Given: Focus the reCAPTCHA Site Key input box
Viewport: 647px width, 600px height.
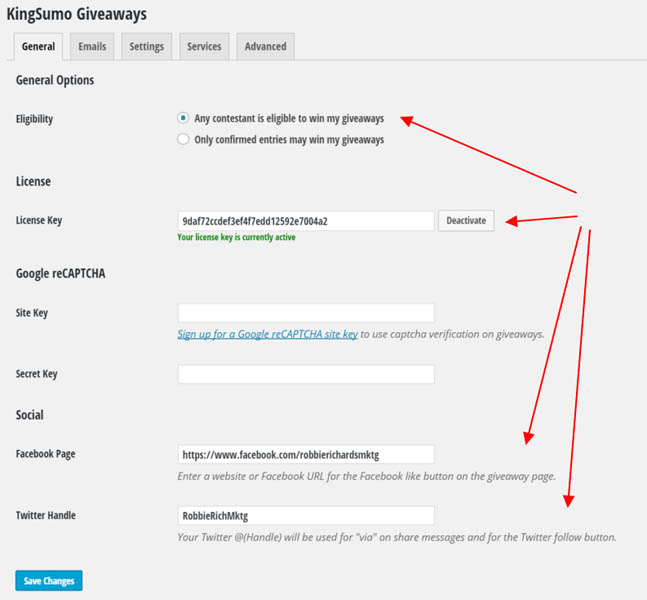Looking at the screenshot, I should tap(305, 313).
